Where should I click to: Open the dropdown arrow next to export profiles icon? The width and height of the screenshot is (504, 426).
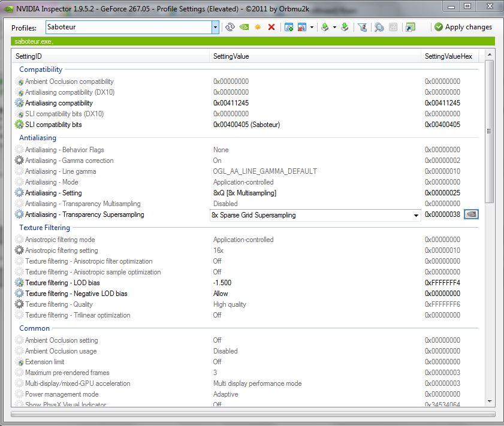334,28
